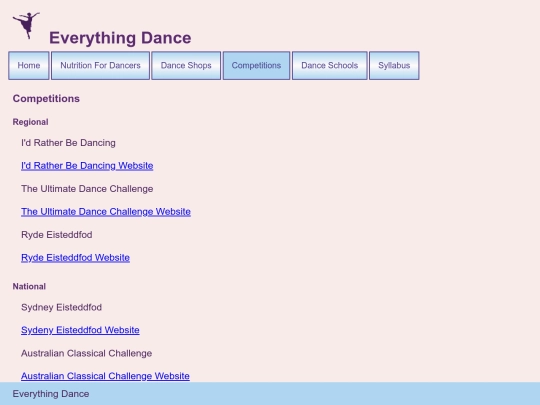Select the "I'd Rather Be Dancing" plain text

coord(68,143)
